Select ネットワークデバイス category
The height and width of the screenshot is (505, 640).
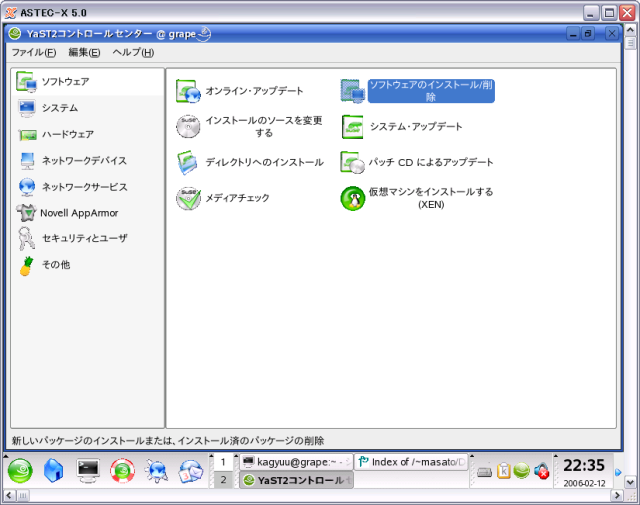(84, 160)
